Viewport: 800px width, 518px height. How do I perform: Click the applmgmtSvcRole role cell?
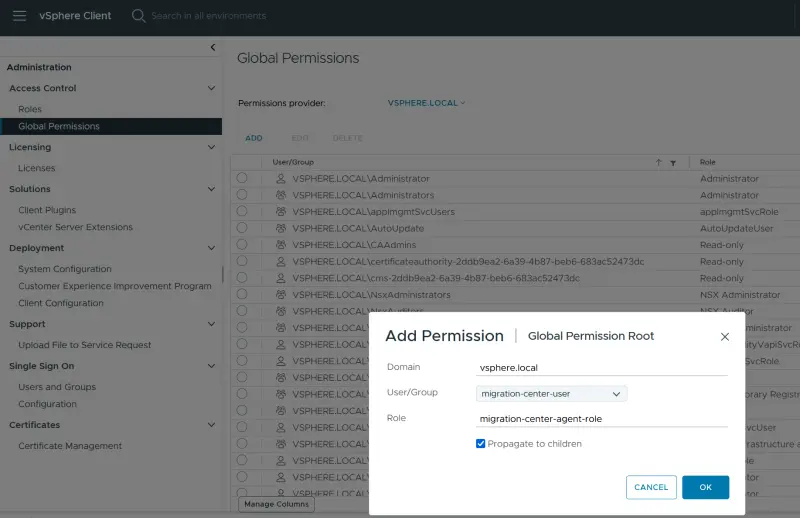(x=739, y=211)
